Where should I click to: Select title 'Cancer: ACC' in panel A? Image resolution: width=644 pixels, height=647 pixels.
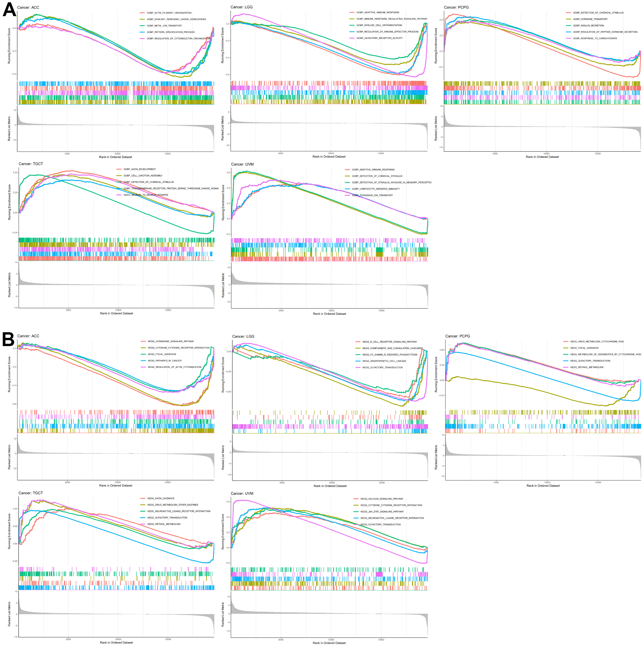(28, 7)
